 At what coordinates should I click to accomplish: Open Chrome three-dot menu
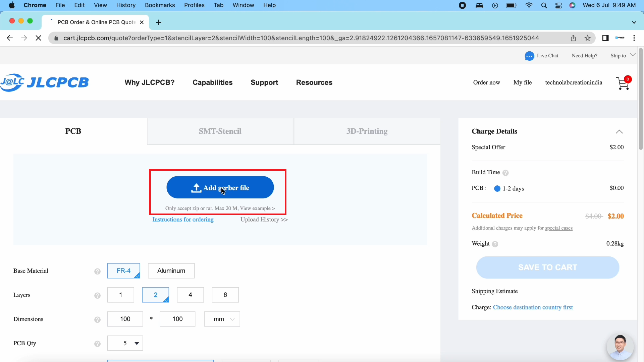(634, 38)
